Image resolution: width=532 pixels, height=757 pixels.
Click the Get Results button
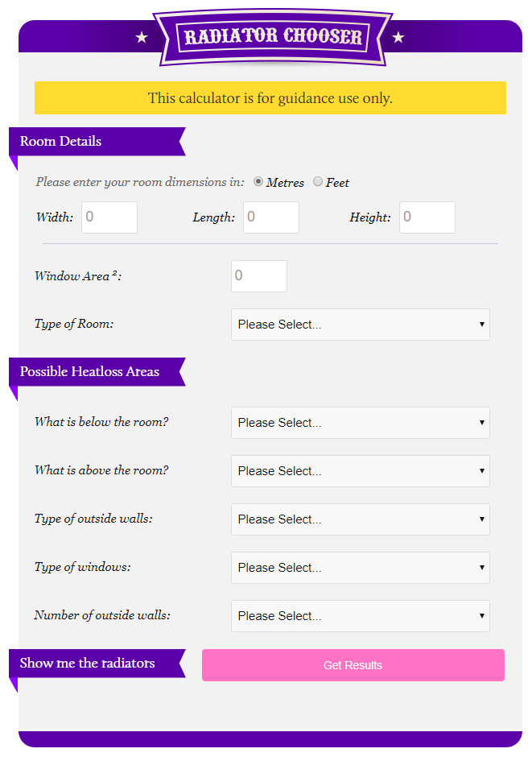pyautogui.click(x=353, y=664)
